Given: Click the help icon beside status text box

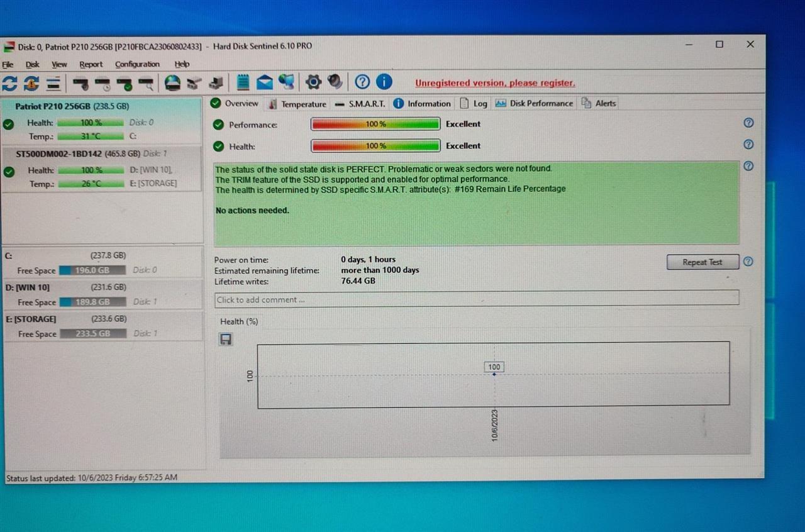Looking at the screenshot, I should coord(748,166).
